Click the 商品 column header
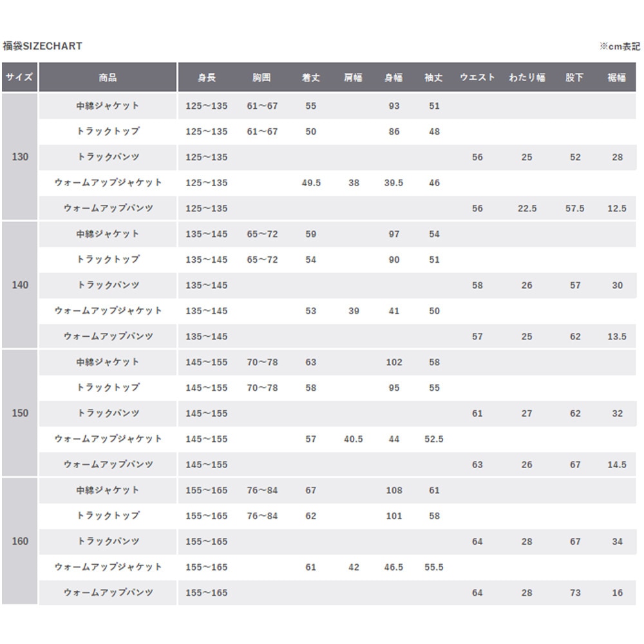This screenshot has height=644, width=644. point(108,77)
